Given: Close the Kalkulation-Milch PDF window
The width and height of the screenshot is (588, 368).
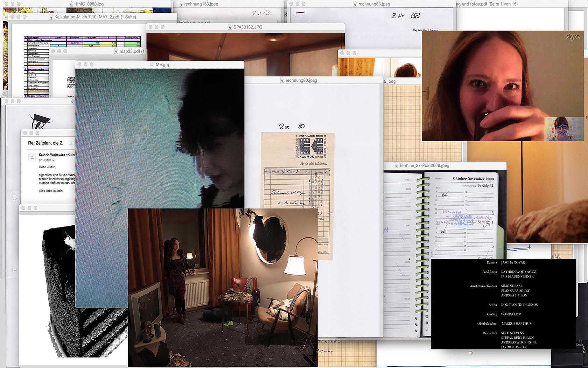Looking at the screenshot, I should click(12, 17).
